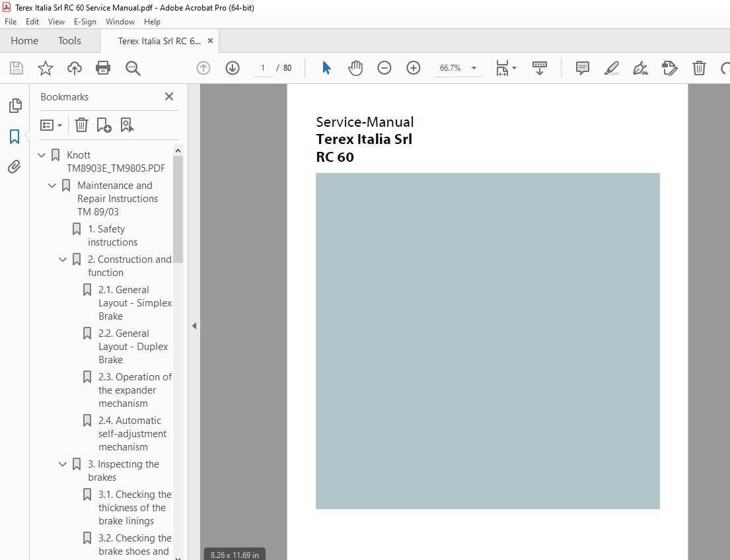
Task: Click the bookmarks panel scrollbar thumb
Action: click(178, 209)
